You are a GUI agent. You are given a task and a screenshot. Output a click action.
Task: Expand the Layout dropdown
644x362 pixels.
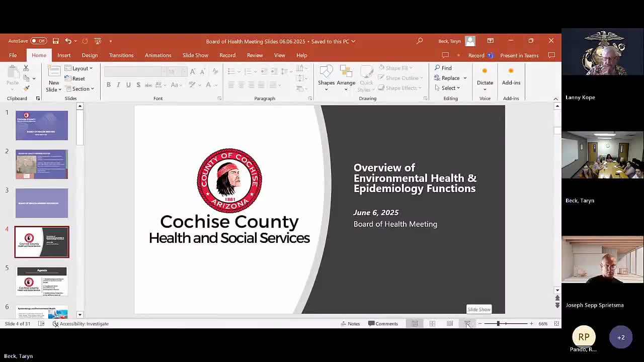[79, 68]
